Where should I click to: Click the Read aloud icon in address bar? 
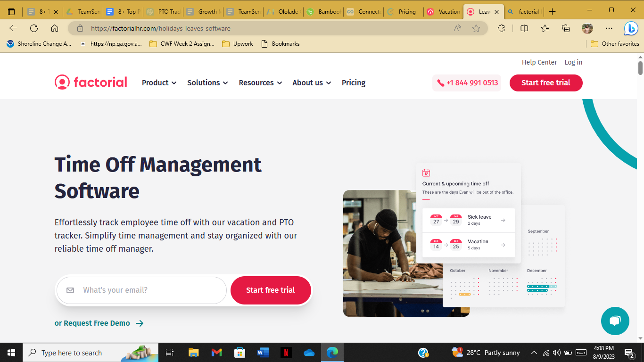click(x=457, y=28)
